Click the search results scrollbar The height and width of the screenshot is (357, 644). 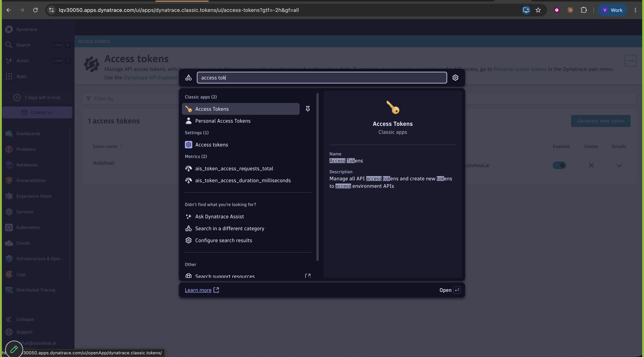coord(318,177)
